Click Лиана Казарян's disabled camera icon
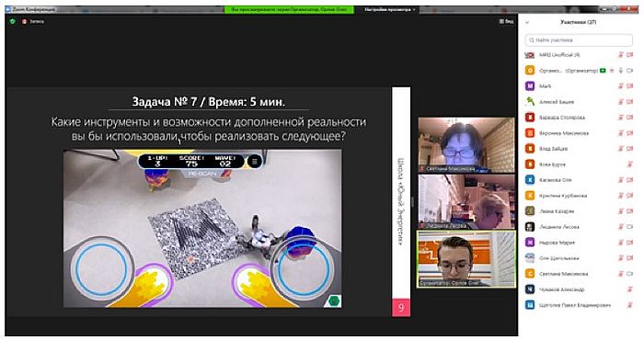This screenshot has width=644, height=340. coord(630,211)
